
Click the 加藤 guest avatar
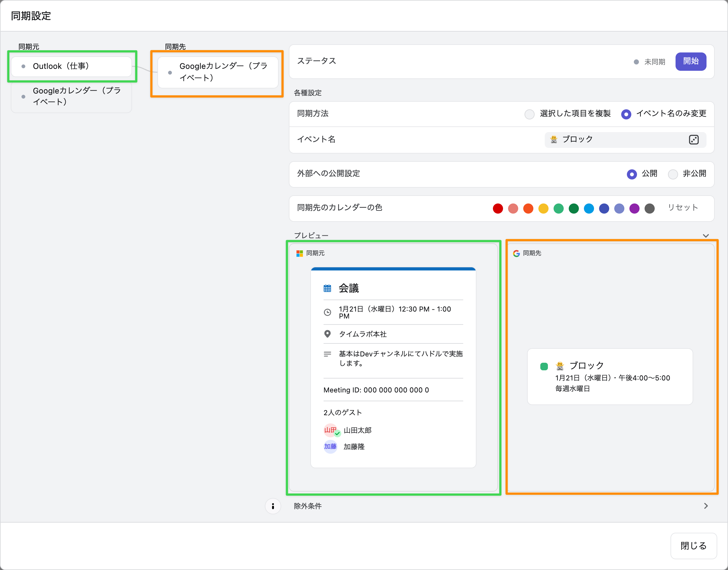(330, 447)
